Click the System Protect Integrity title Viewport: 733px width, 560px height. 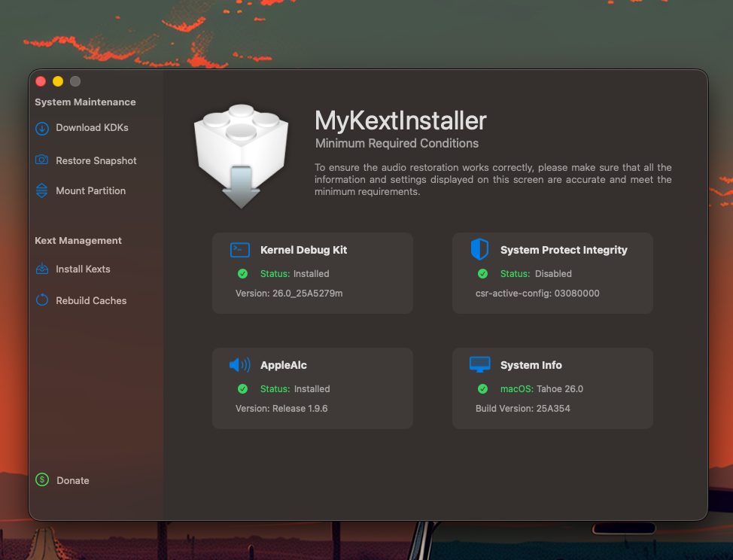564,250
